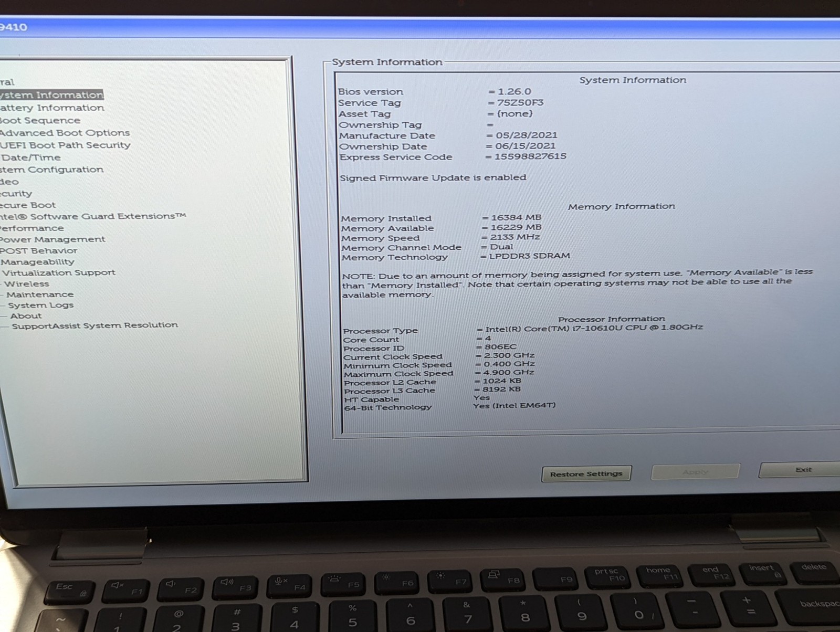Click Memory Available value 16229 MB

[516, 227]
